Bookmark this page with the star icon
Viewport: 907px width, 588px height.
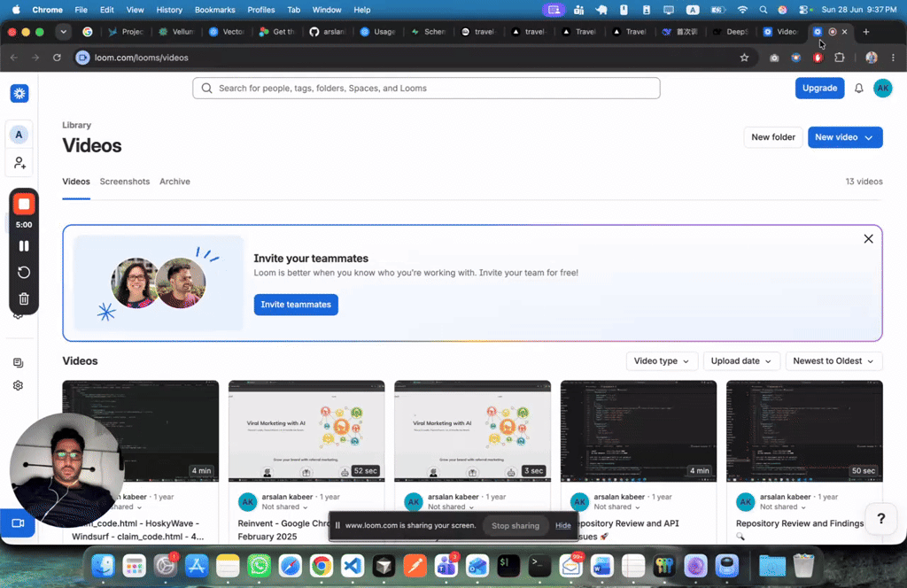pos(744,58)
